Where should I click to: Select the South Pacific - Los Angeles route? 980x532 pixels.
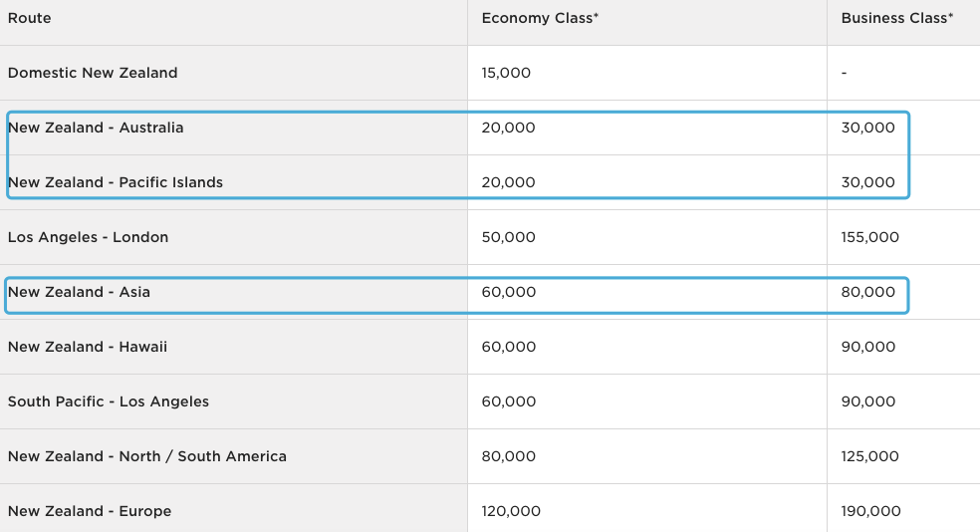109,401
